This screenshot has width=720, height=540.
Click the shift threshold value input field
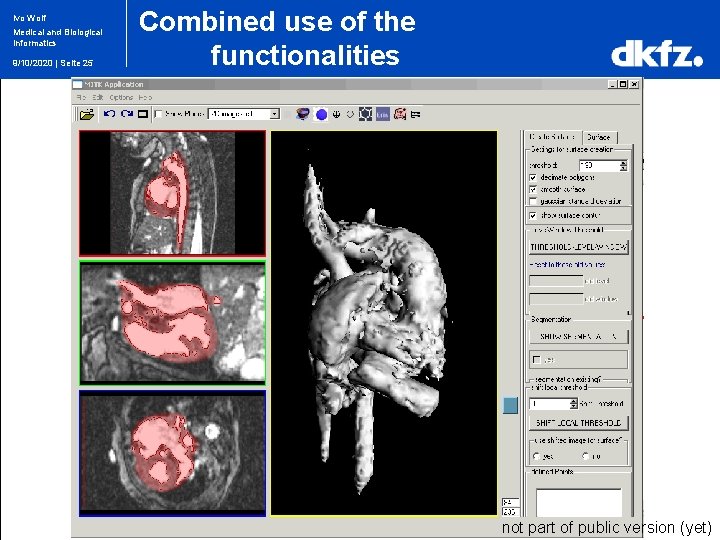pyautogui.click(x=550, y=404)
